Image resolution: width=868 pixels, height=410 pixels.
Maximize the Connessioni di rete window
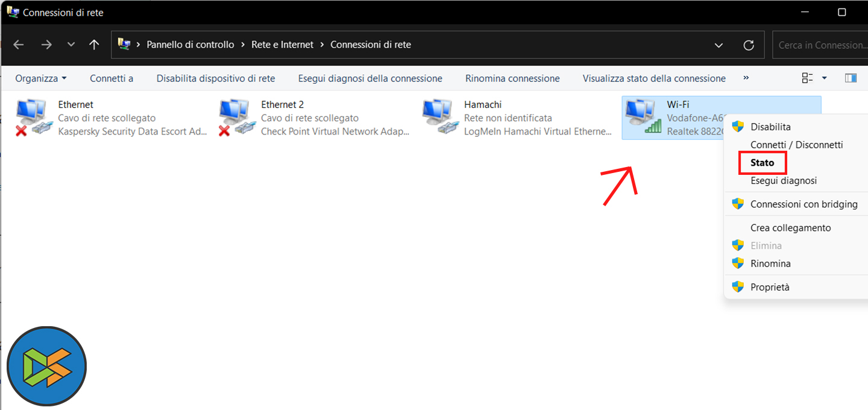[x=842, y=12]
